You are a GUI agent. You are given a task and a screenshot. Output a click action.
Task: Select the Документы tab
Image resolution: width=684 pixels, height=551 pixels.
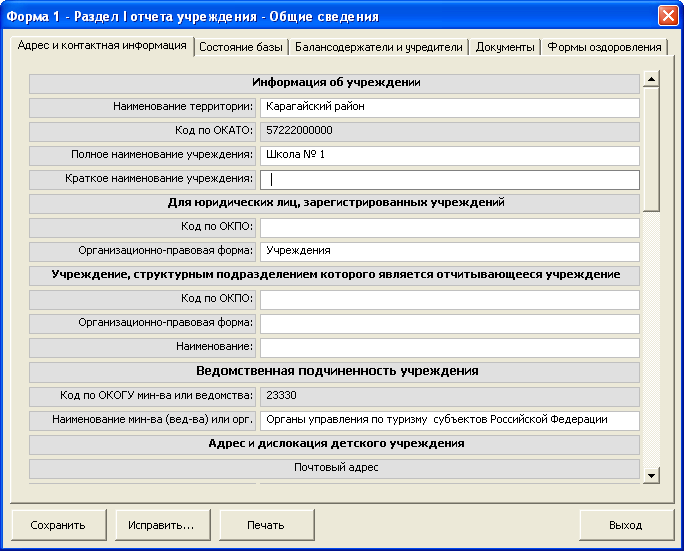click(x=505, y=47)
